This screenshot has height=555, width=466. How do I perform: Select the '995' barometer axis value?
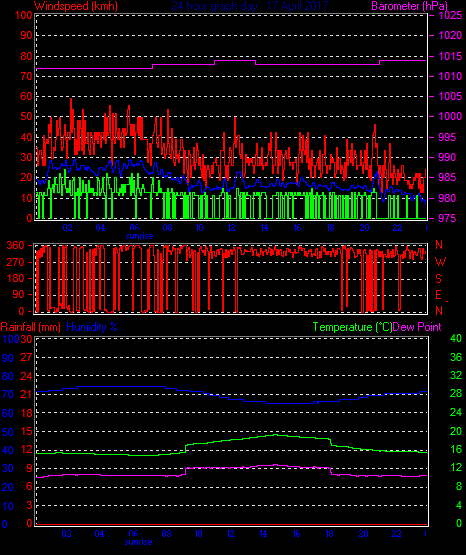[x=447, y=137]
